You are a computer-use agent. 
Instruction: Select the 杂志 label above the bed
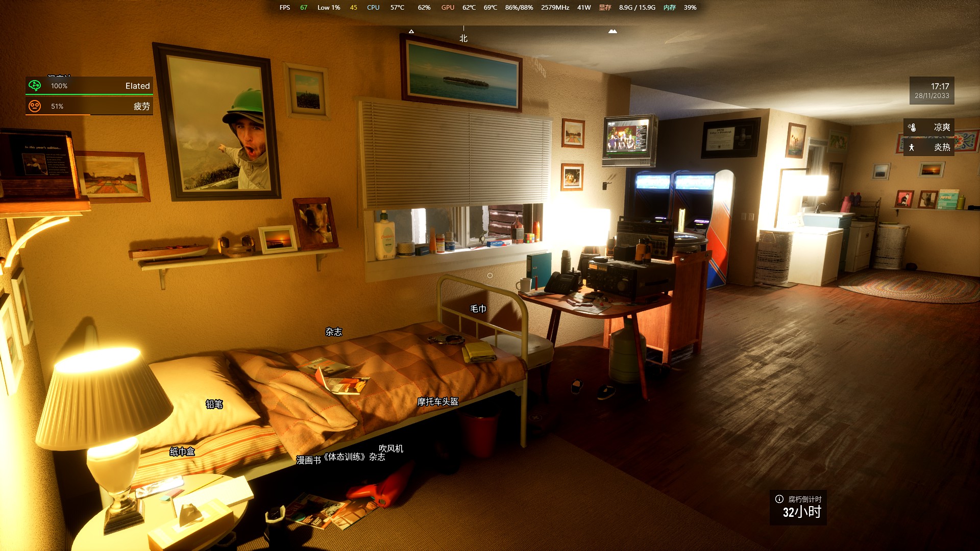pos(334,332)
